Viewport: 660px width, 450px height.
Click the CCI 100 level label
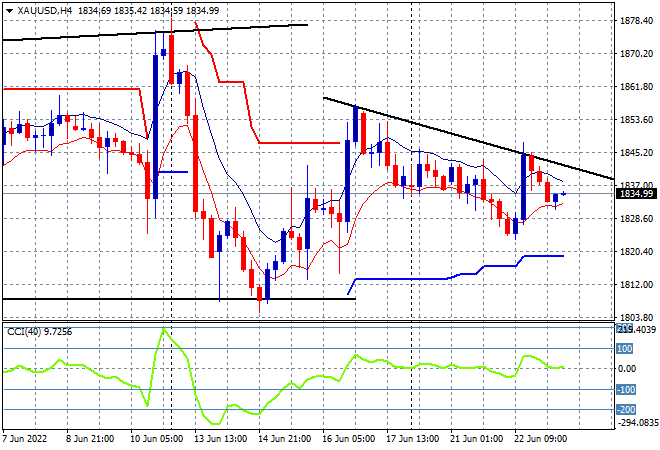point(625,349)
